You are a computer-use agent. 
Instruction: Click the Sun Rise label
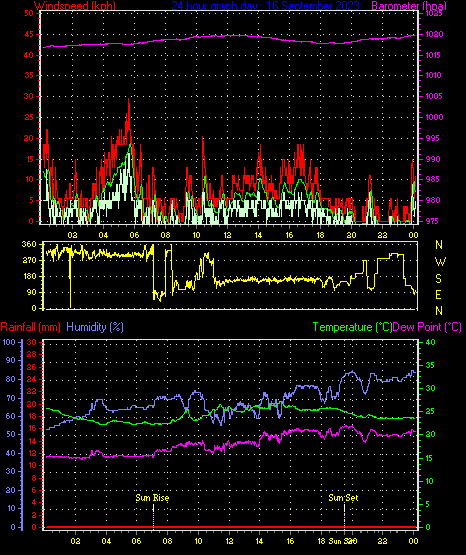click(153, 498)
